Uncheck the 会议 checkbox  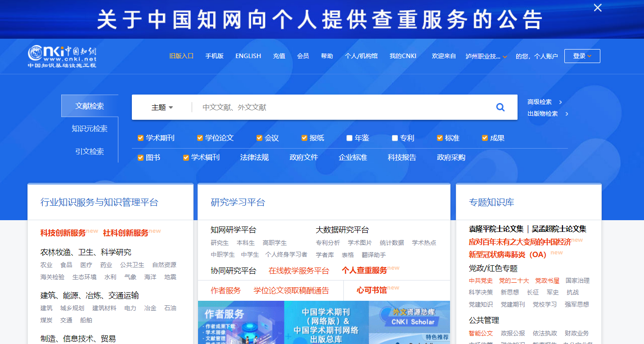259,138
